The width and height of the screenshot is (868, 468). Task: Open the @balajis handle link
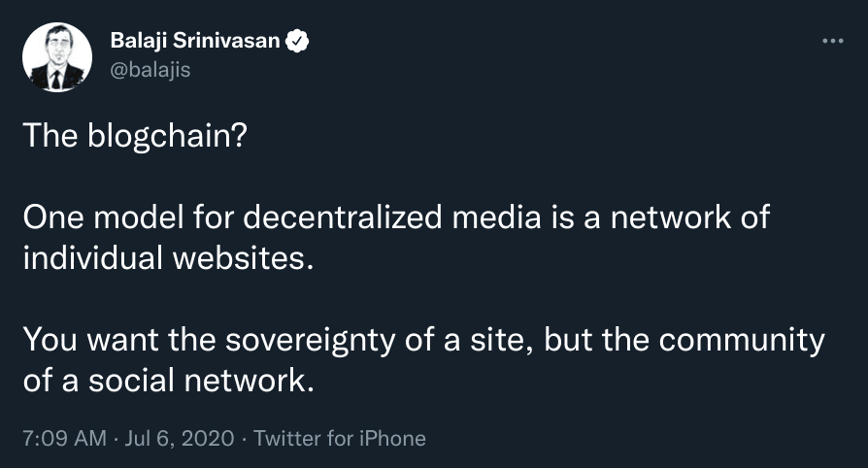tap(150, 70)
